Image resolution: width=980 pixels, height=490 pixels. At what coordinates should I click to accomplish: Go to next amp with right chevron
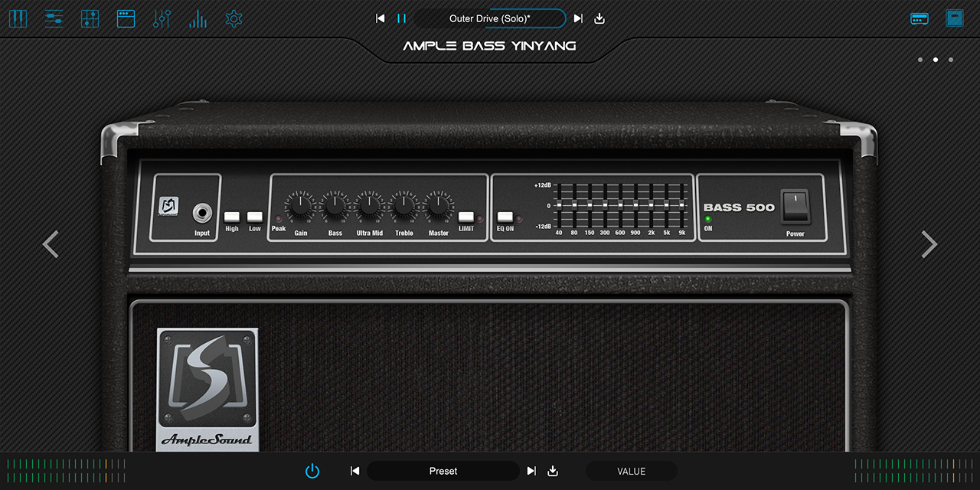929,244
